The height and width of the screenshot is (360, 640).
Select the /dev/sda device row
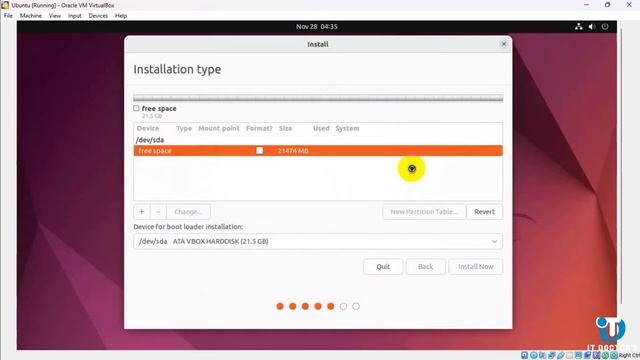(x=318, y=140)
